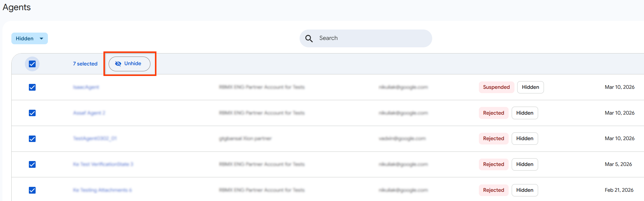Click the Rejected badge in the Mar 5 row
Viewport: 644px width, 201px height.
[x=493, y=164]
